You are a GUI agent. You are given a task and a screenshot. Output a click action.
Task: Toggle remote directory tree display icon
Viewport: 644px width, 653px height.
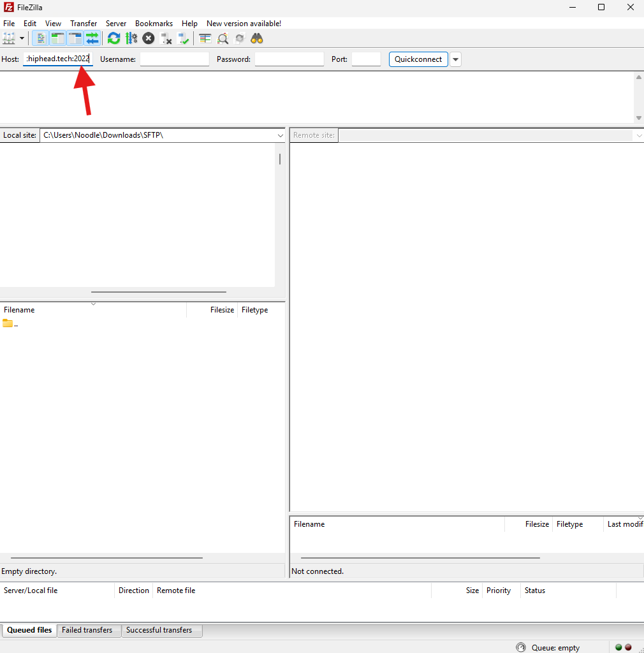pos(75,39)
